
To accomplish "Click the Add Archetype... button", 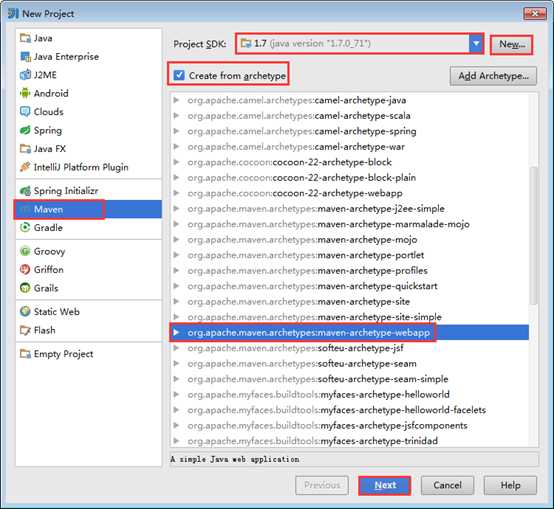I will click(493, 76).
